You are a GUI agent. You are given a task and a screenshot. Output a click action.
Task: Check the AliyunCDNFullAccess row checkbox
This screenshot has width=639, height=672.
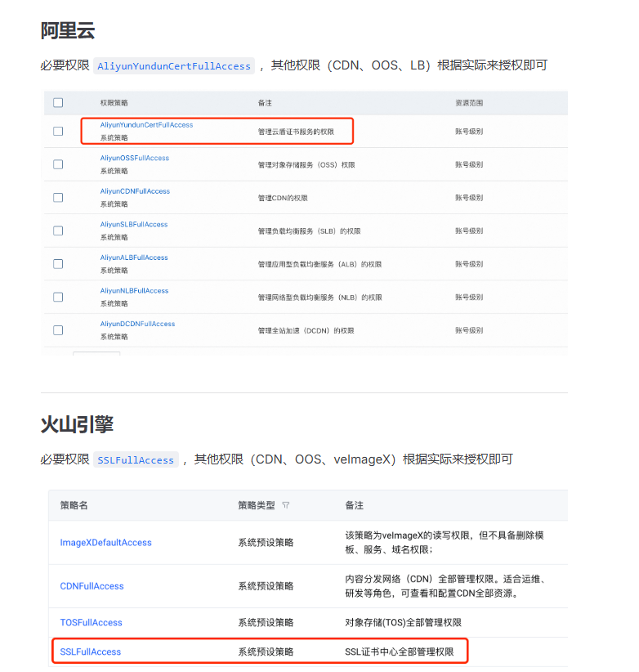click(x=58, y=198)
